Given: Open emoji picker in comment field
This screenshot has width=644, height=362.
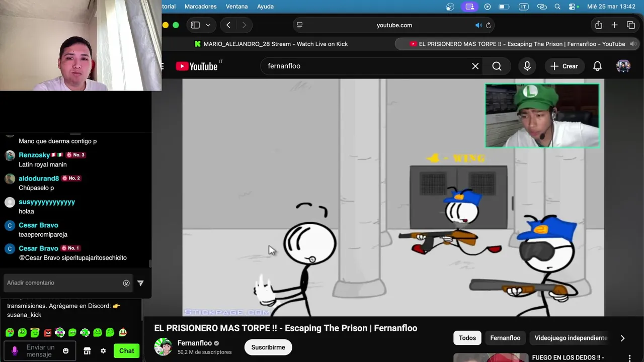Looking at the screenshot, I should coord(126,283).
